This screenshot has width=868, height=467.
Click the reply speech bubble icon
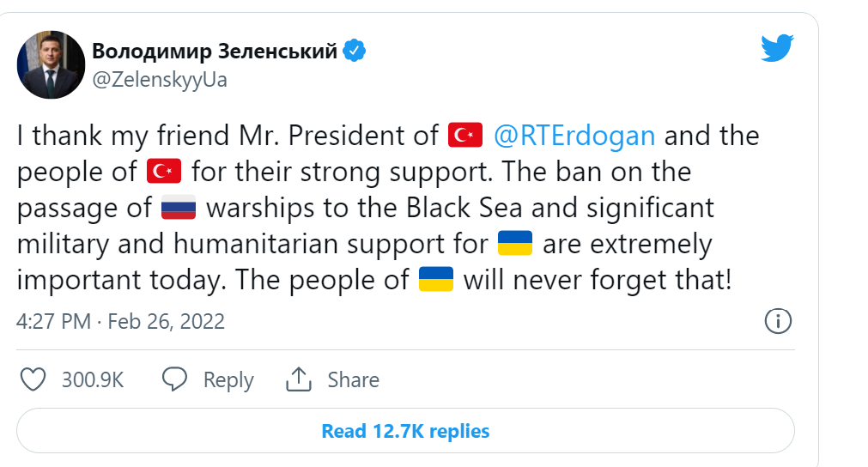(x=175, y=379)
